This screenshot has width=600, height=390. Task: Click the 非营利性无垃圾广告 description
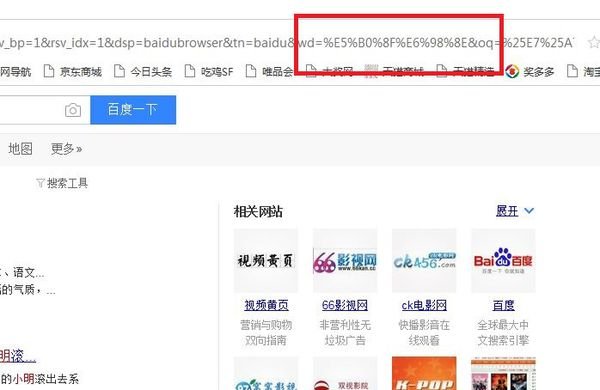pyautogui.click(x=345, y=333)
